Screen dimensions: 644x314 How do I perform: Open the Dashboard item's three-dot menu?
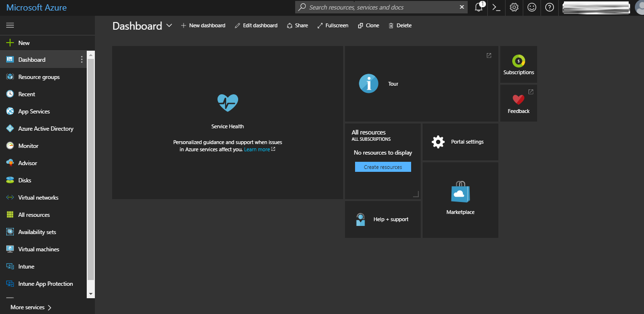tap(81, 59)
